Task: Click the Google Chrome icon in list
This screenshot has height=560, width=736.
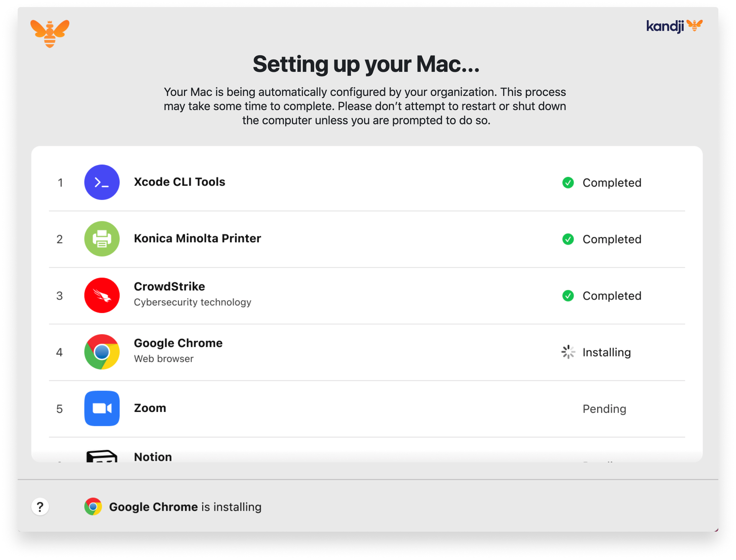Action: click(102, 352)
